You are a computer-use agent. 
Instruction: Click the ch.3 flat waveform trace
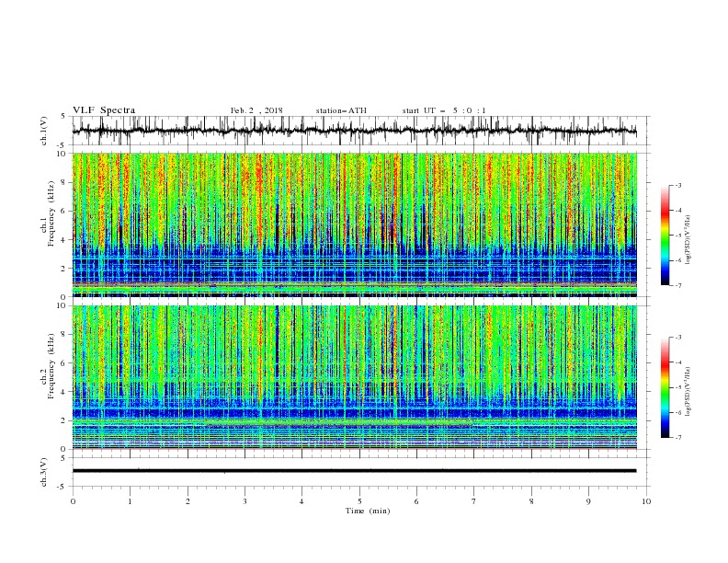[x=354, y=471]
